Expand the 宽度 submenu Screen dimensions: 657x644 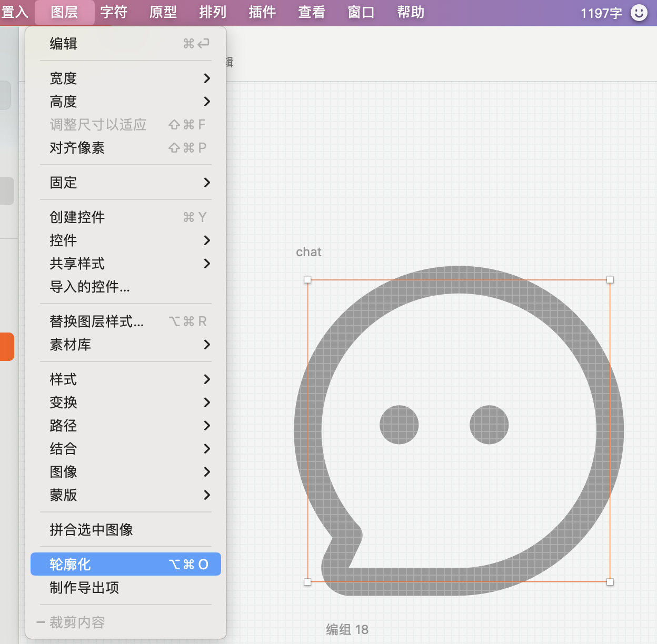pyautogui.click(x=126, y=78)
